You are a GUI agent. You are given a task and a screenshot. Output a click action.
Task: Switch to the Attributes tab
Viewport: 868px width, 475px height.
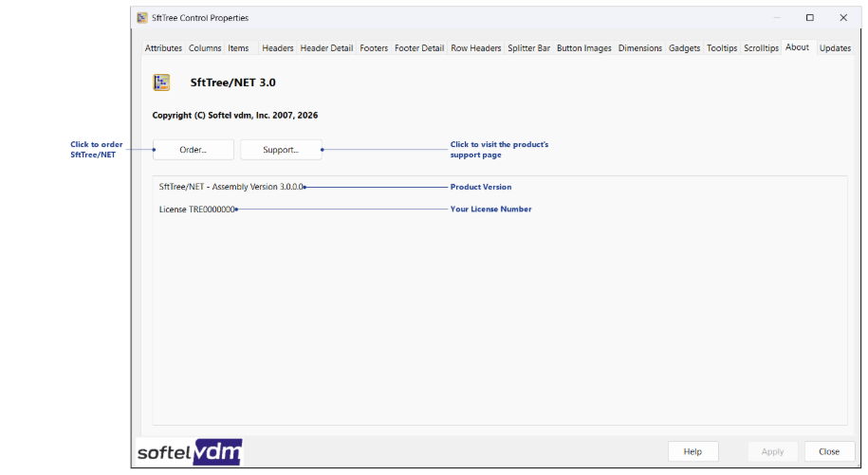(163, 48)
